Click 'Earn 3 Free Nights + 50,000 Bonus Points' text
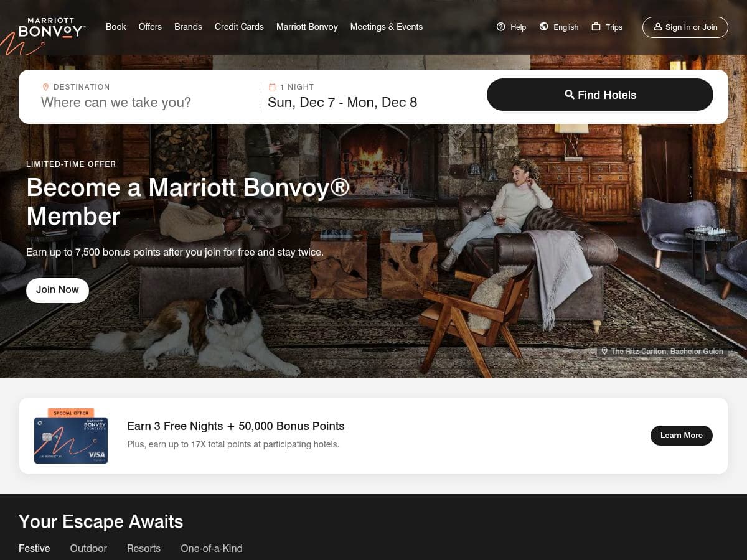Screen dimensions: 747x560 [236, 426]
